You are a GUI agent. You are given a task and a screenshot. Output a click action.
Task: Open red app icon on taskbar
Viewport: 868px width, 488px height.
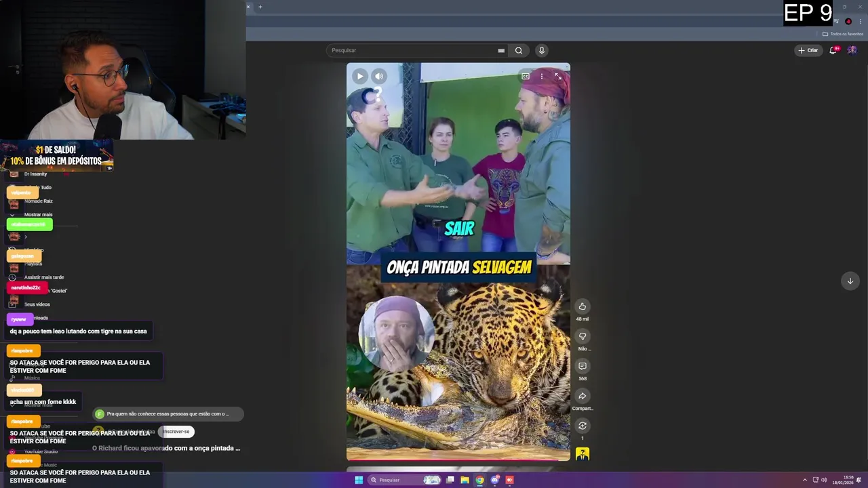(x=510, y=480)
